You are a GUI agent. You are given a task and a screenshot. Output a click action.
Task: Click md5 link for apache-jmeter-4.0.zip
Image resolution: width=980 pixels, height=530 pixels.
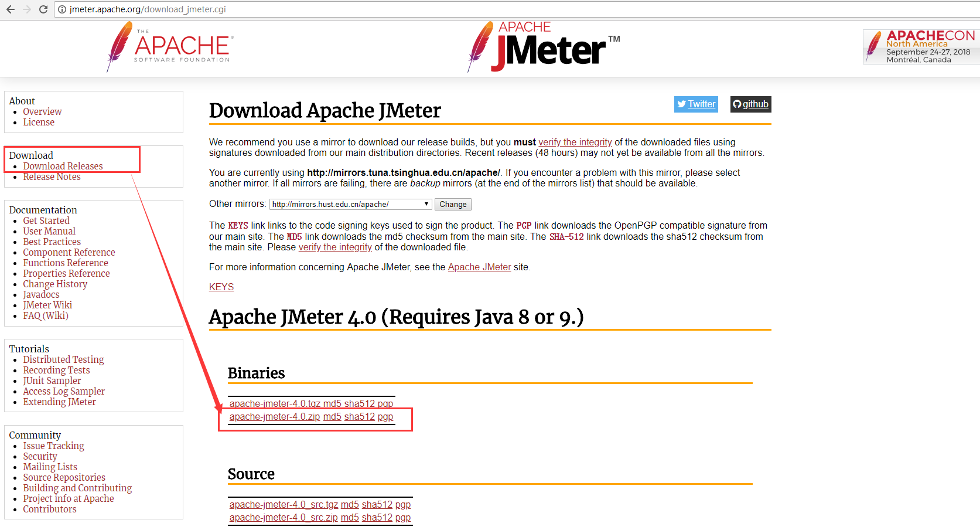332,416
